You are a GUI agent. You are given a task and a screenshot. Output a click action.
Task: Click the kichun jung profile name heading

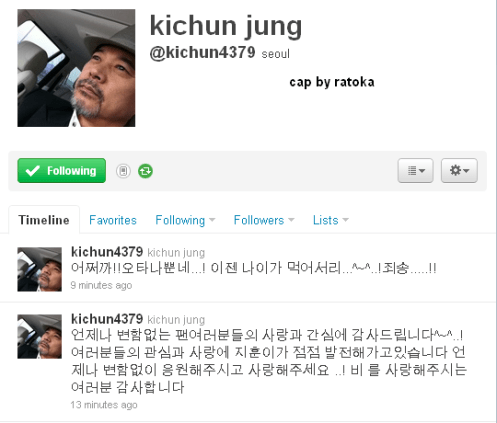coord(226,26)
